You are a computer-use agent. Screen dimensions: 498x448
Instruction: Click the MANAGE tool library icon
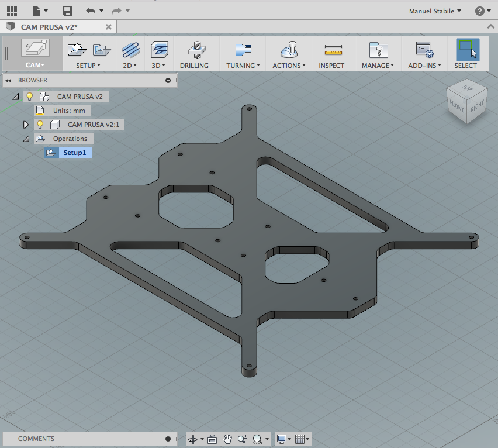(x=378, y=50)
